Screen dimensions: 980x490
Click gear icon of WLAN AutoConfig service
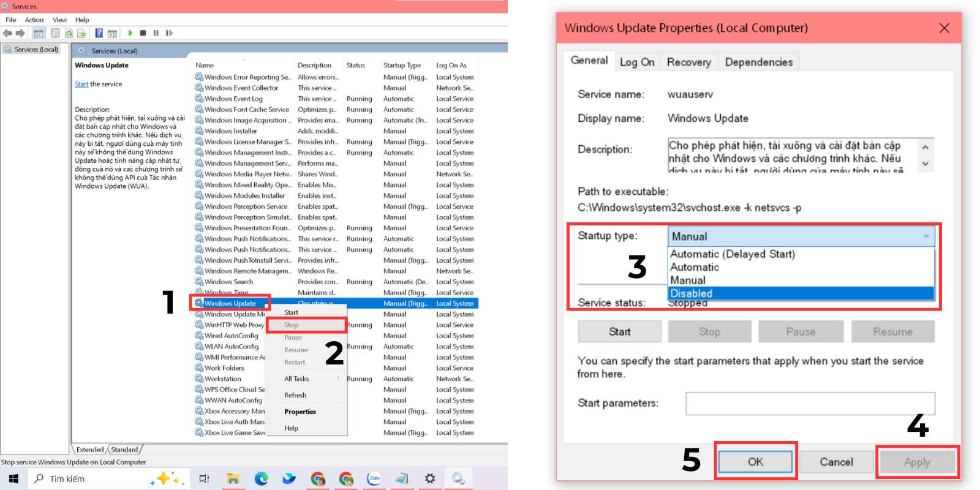(x=199, y=346)
